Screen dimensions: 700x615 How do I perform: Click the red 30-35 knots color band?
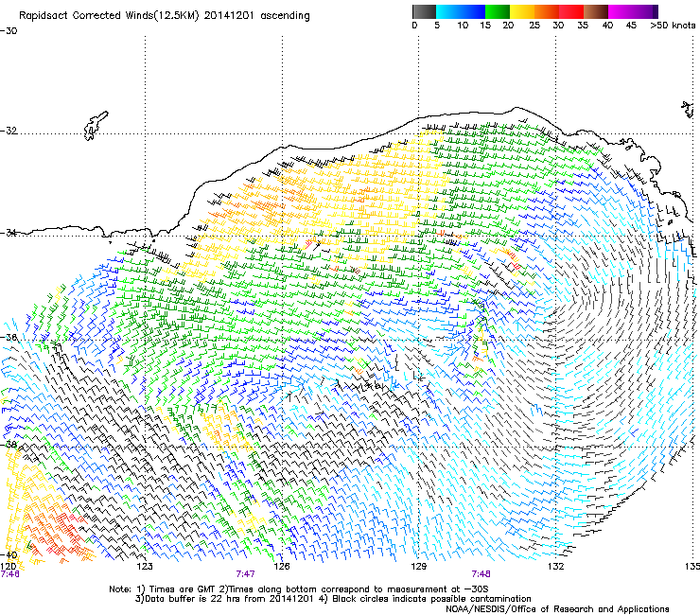tap(570, 11)
